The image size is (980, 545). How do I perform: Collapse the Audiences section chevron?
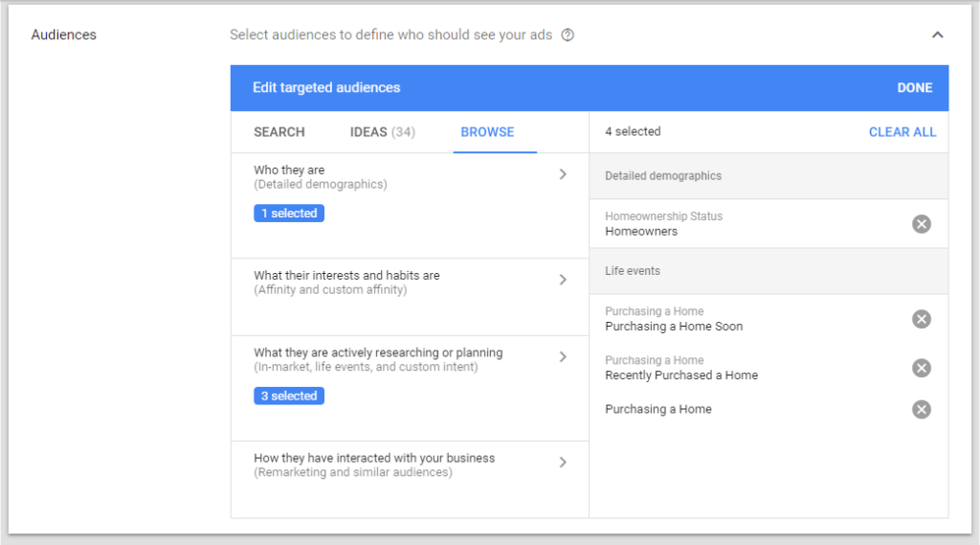(938, 35)
